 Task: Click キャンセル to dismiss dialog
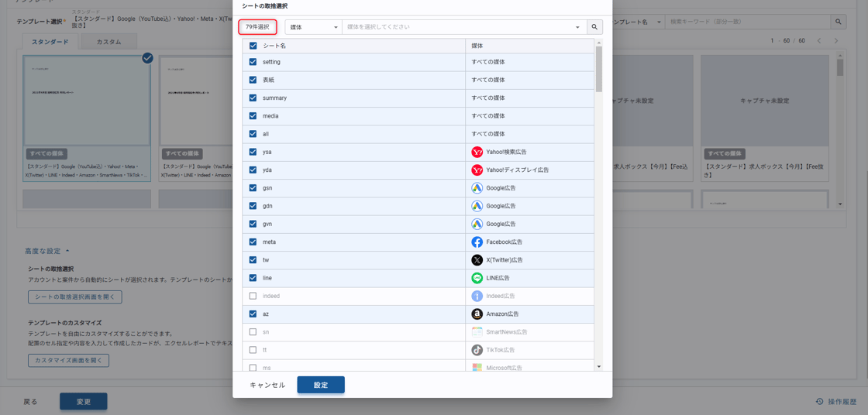267,385
